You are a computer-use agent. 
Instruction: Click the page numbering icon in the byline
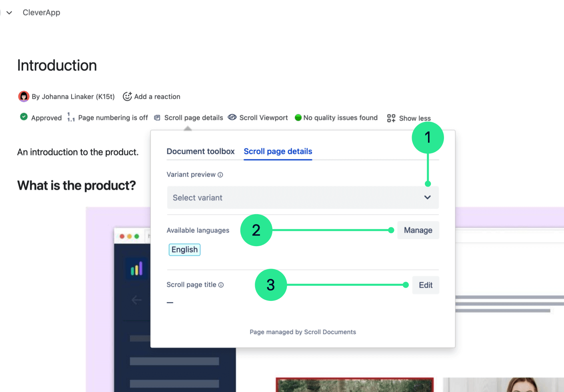(x=71, y=117)
